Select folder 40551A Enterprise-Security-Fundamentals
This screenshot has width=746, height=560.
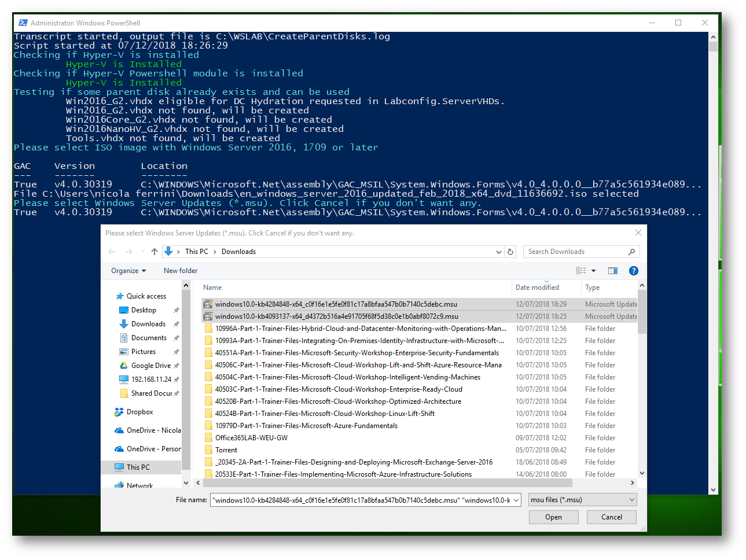(420, 353)
